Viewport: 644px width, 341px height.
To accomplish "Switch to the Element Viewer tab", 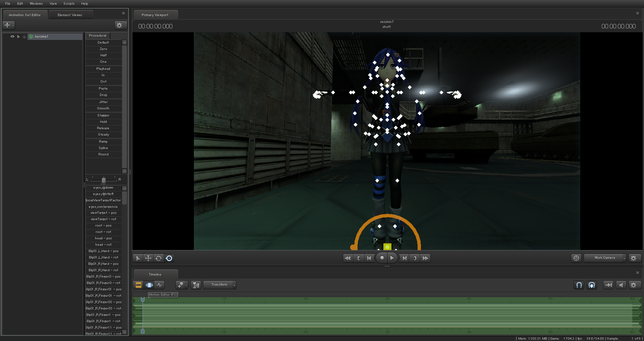I will click(x=70, y=15).
